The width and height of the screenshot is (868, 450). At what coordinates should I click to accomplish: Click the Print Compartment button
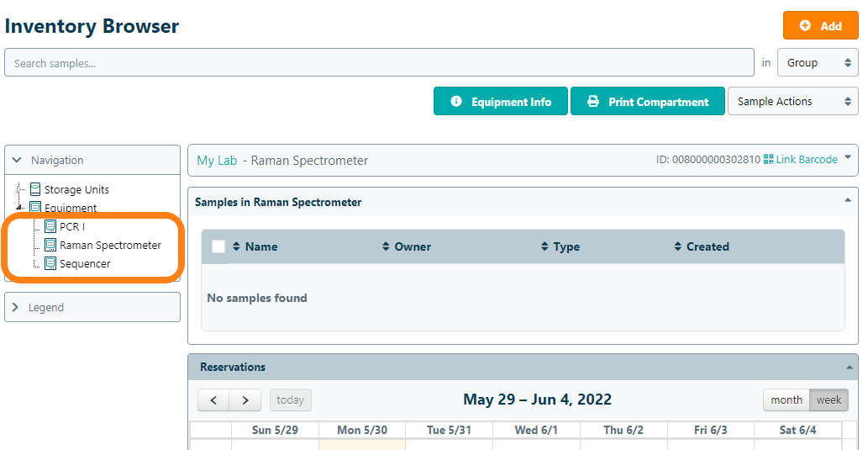(647, 102)
